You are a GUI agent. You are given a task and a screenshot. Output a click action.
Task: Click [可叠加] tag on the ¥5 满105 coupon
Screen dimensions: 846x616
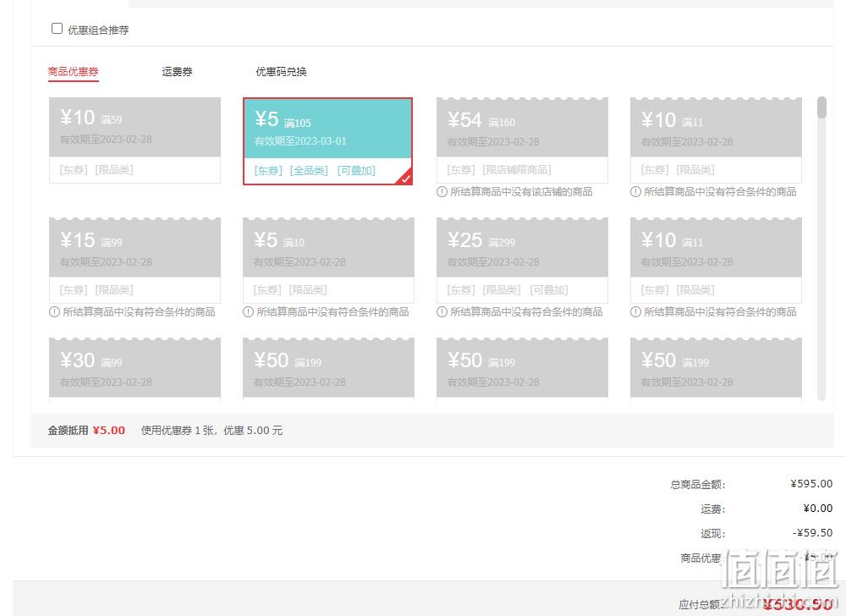[x=357, y=170]
